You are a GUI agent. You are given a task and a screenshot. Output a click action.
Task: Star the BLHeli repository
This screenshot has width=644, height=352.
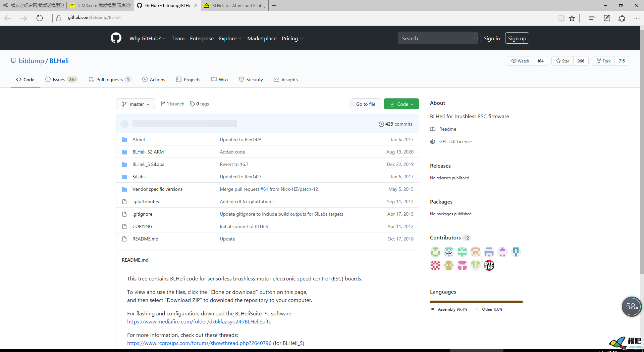(562, 61)
